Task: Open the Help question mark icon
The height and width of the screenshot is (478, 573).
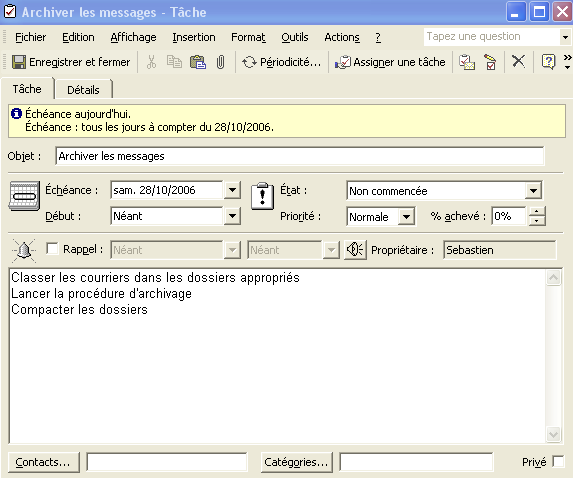Action: pos(548,62)
